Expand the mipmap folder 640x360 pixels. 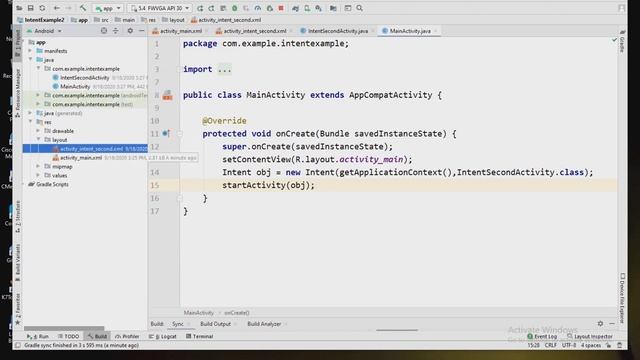click(38, 167)
